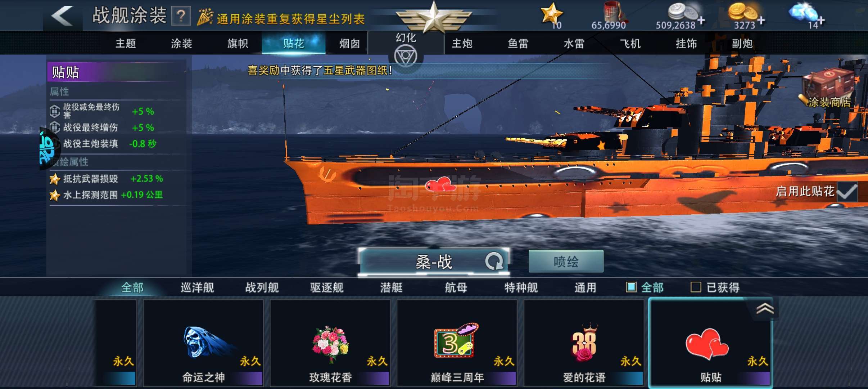
Task: Add diamonds with plus icon
Action: pyautogui.click(x=820, y=21)
